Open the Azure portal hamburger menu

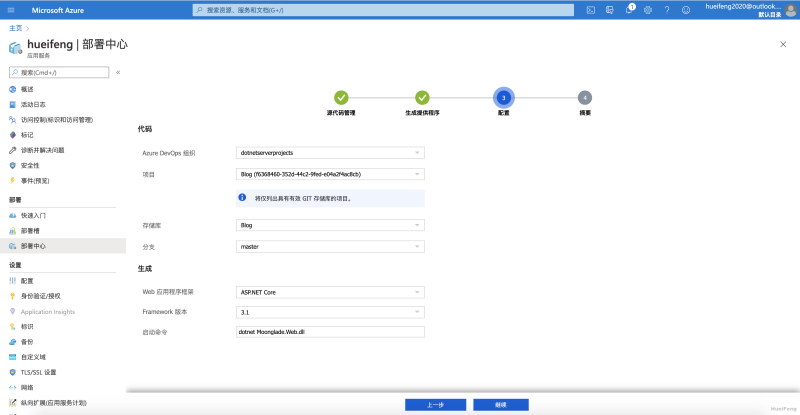(11, 10)
